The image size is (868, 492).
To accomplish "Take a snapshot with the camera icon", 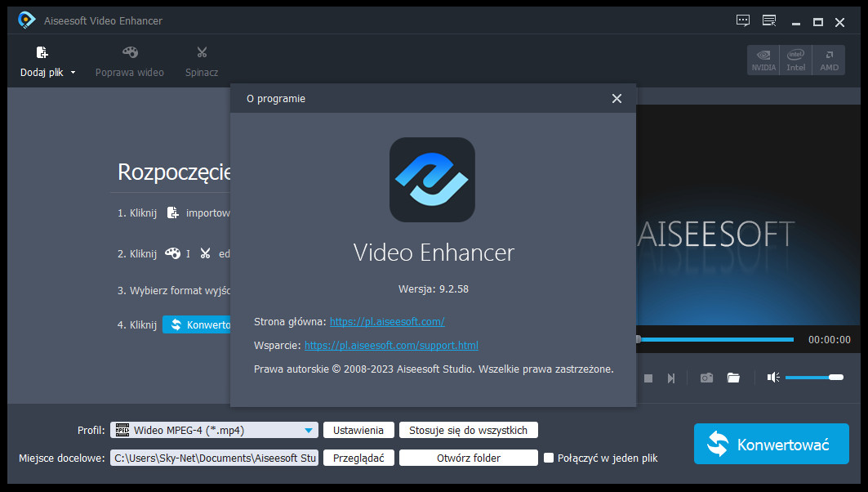I will click(706, 378).
